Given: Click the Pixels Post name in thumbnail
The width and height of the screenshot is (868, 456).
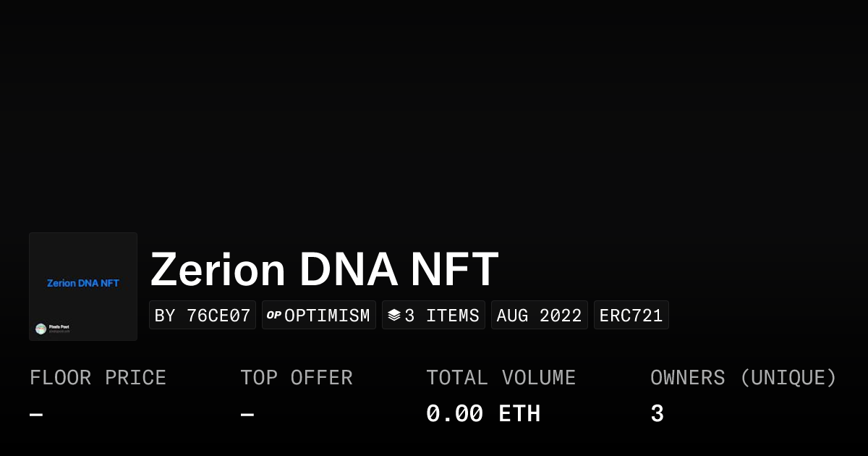Looking at the screenshot, I should click(59, 327).
